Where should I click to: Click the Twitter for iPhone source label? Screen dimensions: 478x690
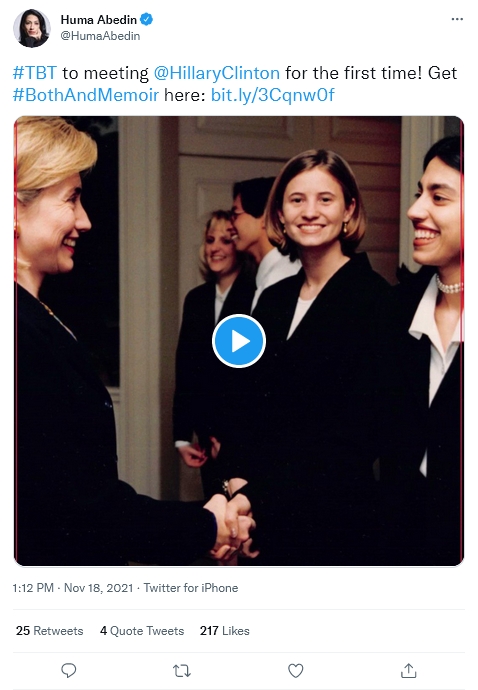coord(191,588)
